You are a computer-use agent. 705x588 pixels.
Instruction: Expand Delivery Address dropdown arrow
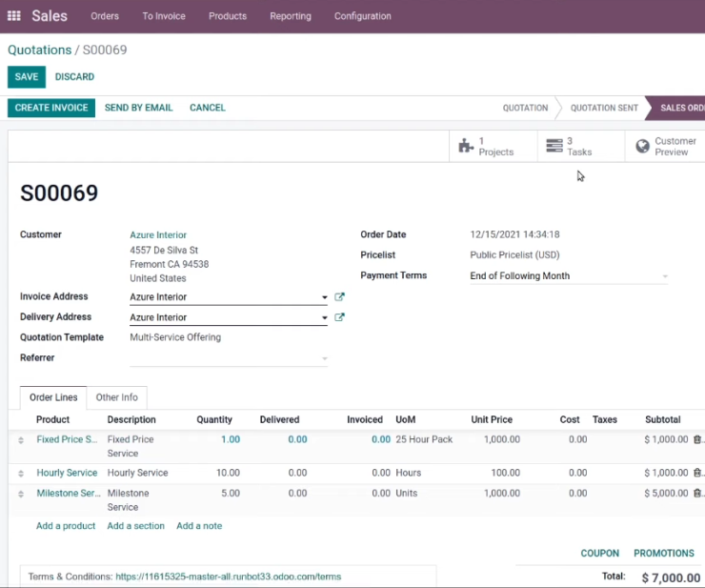point(324,317)
